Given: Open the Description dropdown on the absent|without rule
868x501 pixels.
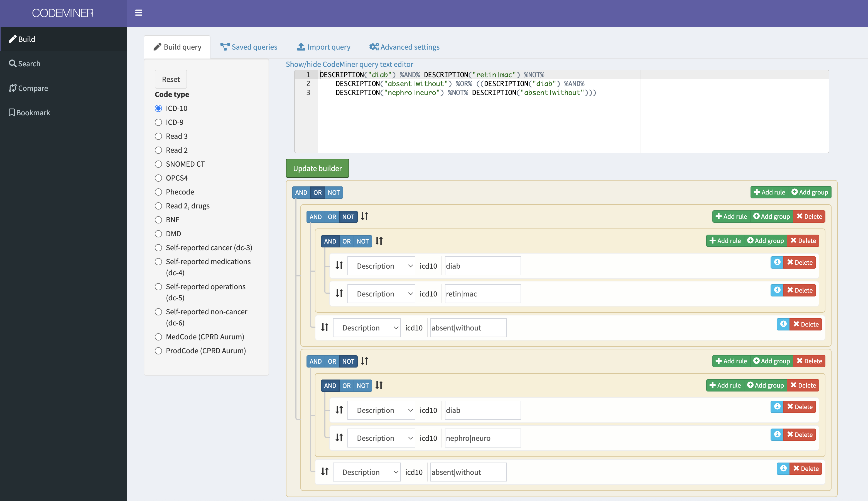Looking at the screenshot, I should 366,328.
